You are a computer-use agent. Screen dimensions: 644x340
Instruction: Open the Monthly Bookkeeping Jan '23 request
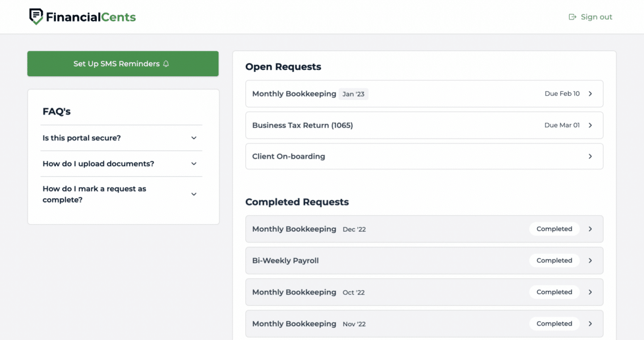point(425,94)
